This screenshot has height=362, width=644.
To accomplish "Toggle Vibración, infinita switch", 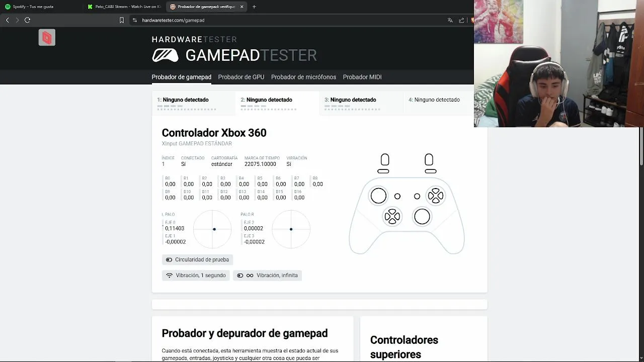I will click(267, 276).
